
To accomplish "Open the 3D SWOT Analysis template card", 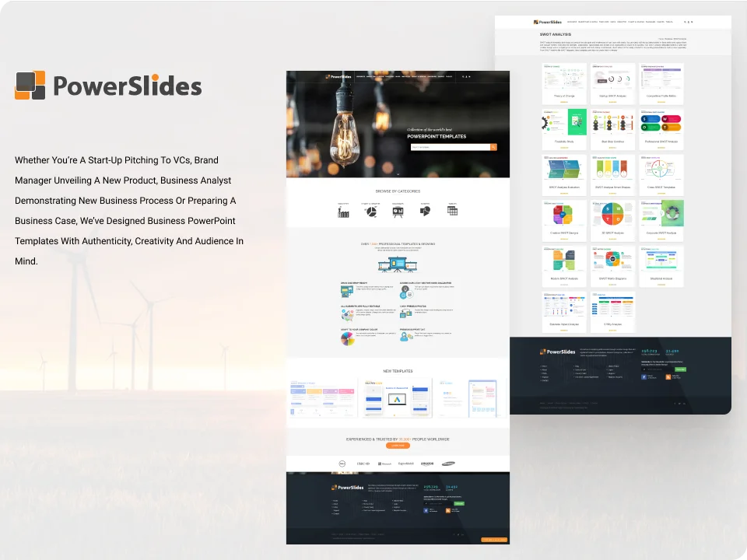I will [612, 221].
